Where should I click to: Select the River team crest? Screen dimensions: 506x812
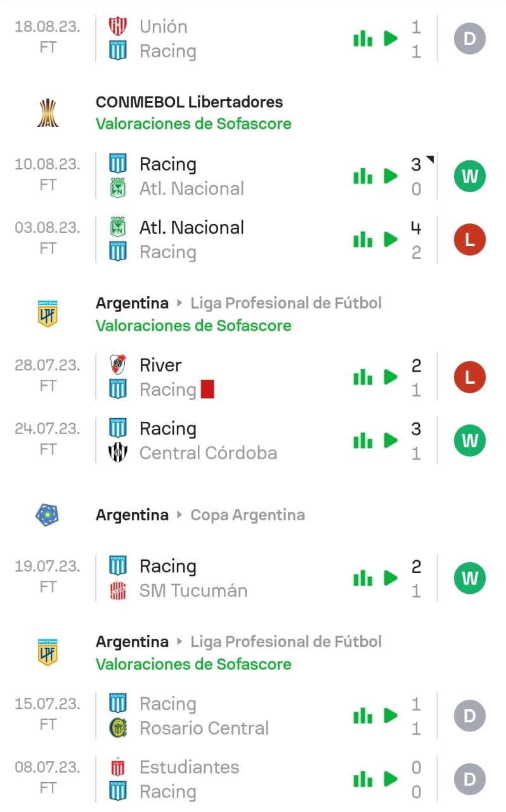click(118, 365)
